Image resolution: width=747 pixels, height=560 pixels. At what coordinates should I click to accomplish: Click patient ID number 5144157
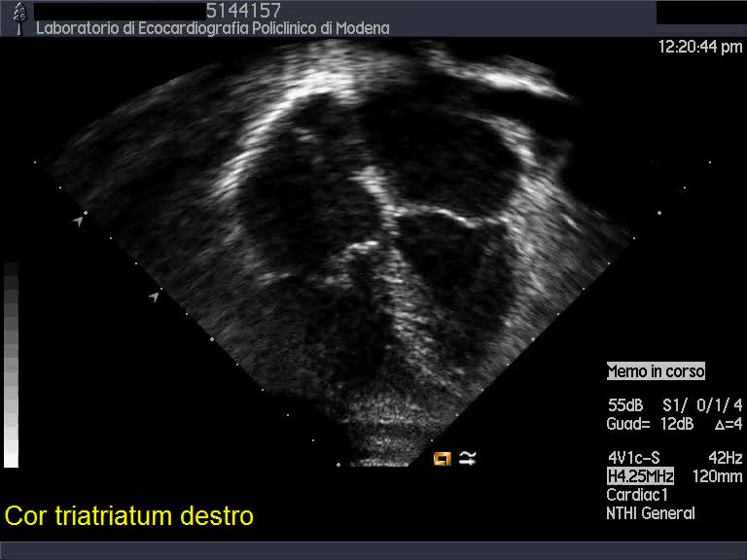(x=243, y=11)
